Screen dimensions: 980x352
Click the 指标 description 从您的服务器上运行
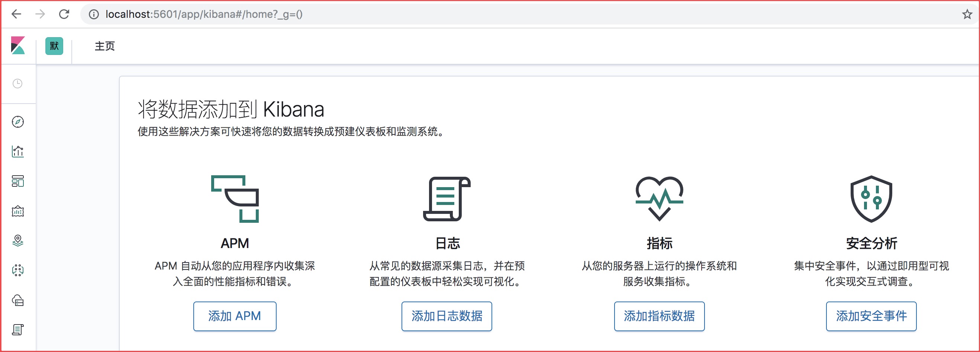(659, 273)
